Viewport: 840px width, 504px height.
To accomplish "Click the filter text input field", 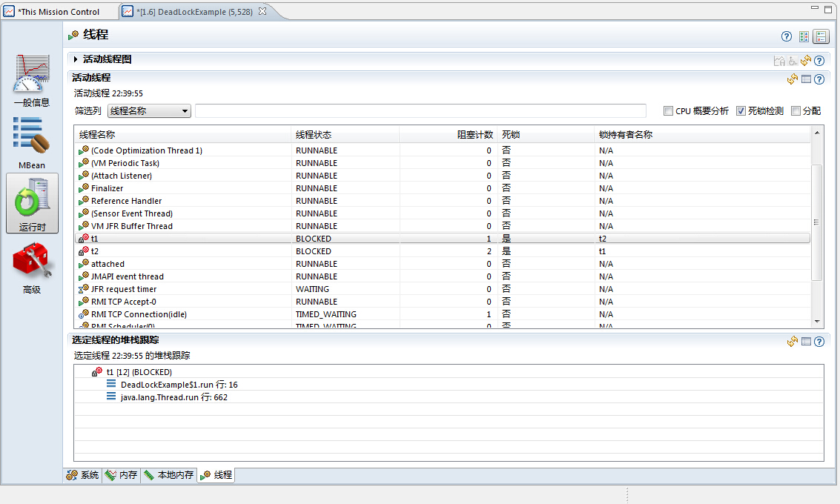I will 420,111.
